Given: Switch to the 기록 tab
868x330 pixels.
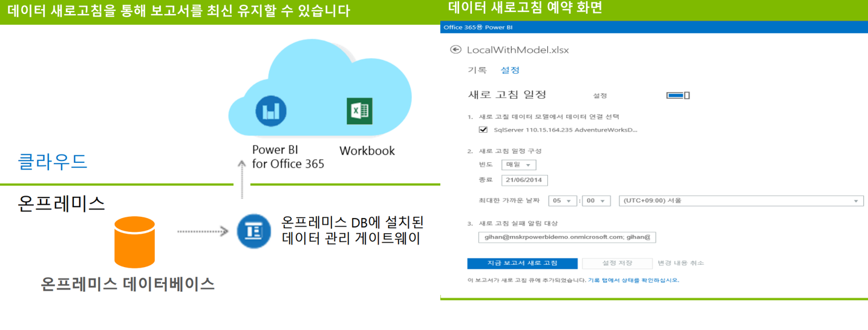Looking at the screenshot, I should [x=477, y=70].
